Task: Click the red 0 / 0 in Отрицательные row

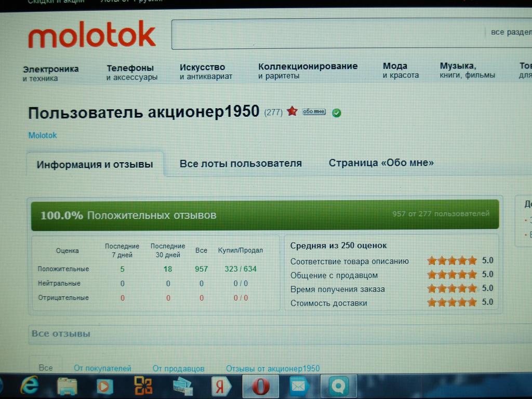Action: click(x=241, y=298)
